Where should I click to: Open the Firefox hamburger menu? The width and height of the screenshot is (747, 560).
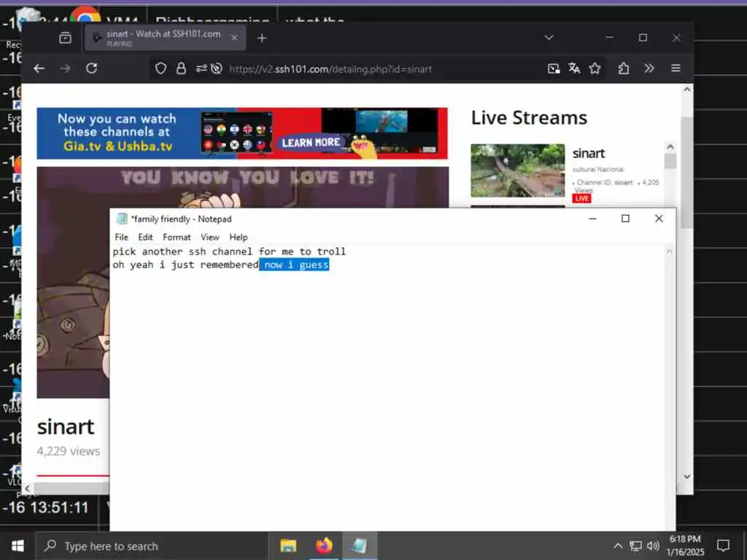click(676, 69)
